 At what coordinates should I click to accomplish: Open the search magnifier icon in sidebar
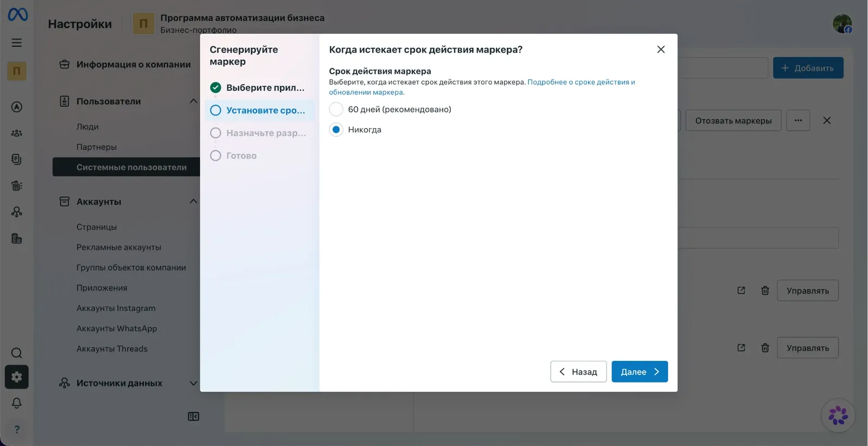click(17, 353)
